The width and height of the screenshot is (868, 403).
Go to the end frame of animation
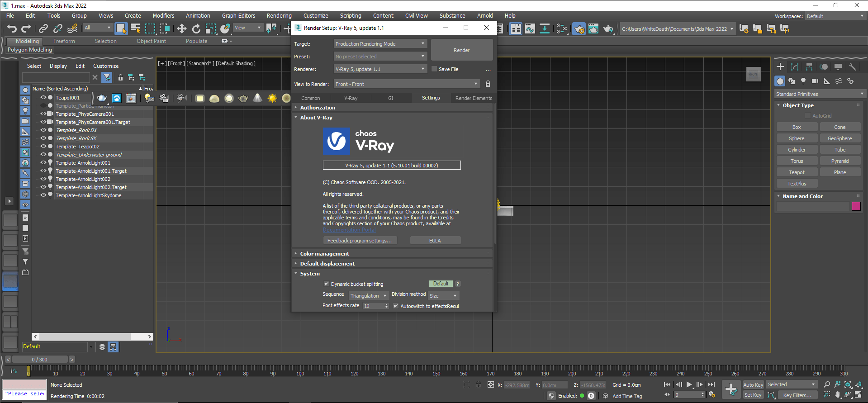pyautogui.click(x=711, y=384)
